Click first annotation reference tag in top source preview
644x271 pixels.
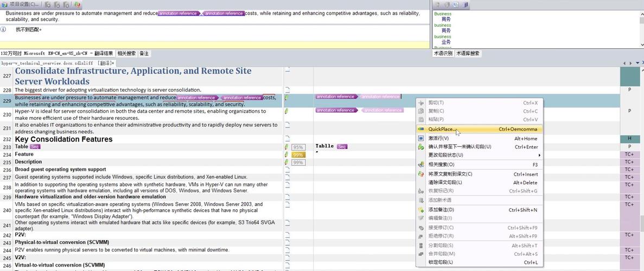pyautogui.click(x=178, y=14)
